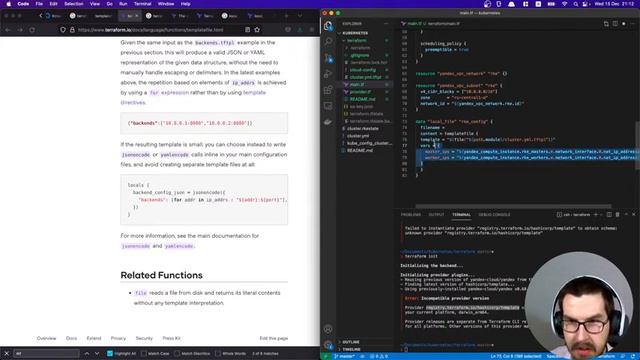Open the Docker view in activity bar
Viewport: 640px width, 360px height.
pos(328,122)
